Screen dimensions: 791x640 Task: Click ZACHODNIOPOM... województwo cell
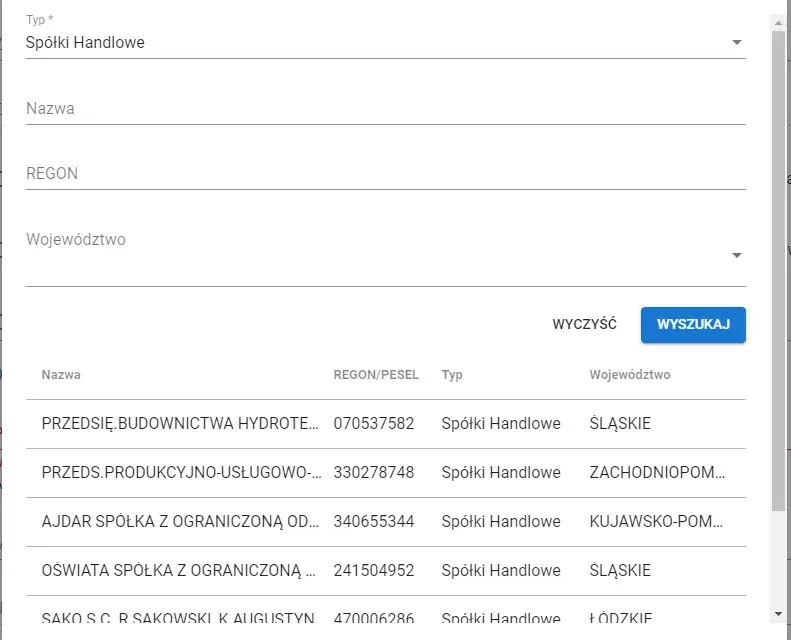(657, 472)
